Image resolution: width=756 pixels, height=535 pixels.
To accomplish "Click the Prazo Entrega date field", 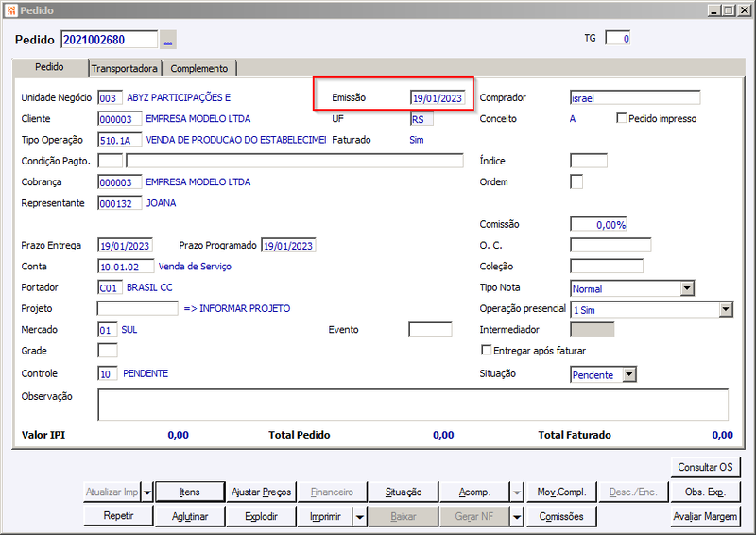I will point(126,246).
